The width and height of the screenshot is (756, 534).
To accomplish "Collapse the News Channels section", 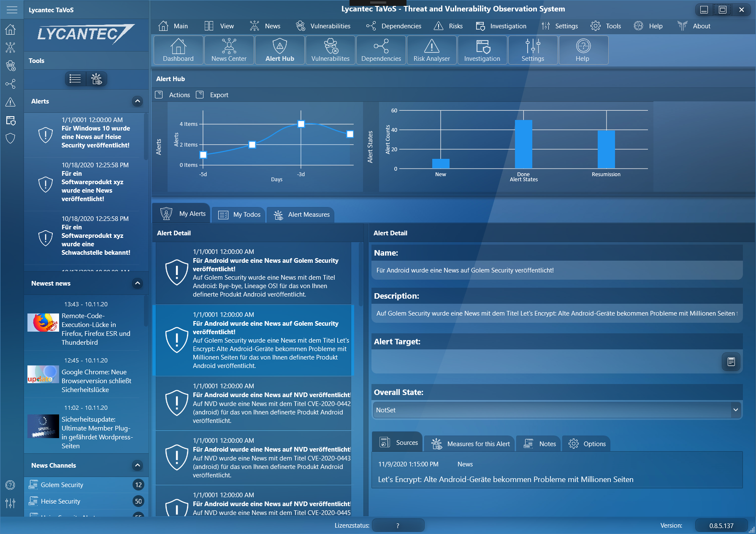I will [x=137, y=466].
